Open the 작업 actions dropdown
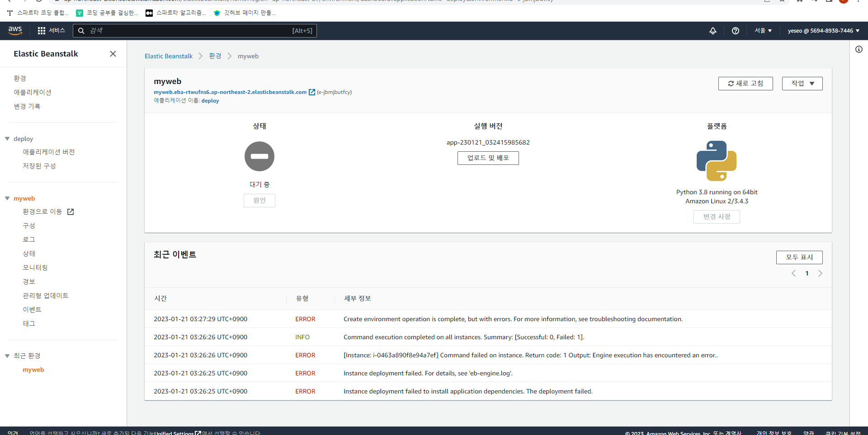The width and height of the screenshot is (868, 435). click(802, 84)
